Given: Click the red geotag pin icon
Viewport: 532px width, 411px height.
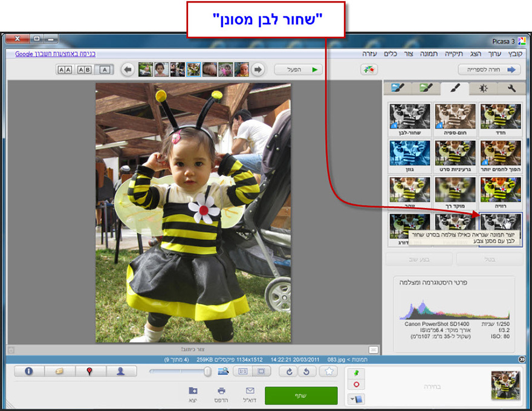Looking at the screenshot, I should (91, 372).
